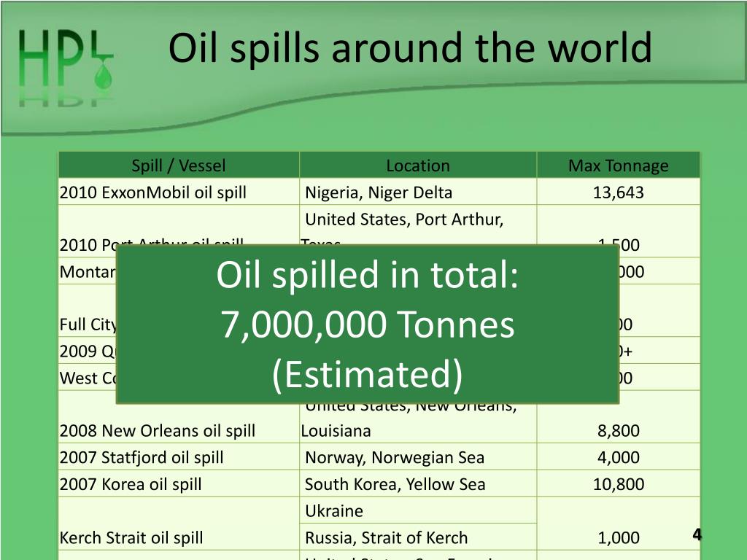Select the 'South Korea, Yellow Sea' cell

(418, 483)
